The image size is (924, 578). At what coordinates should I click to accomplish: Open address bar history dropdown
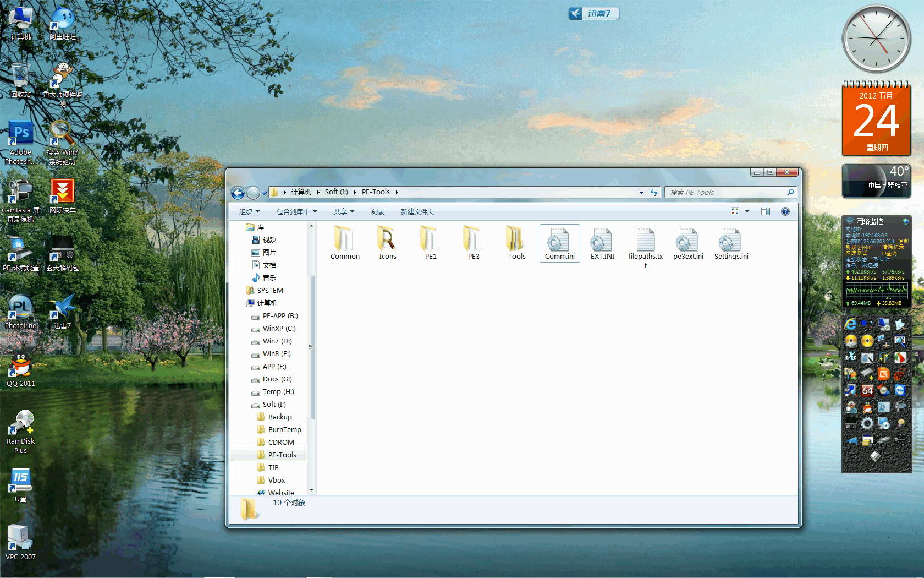pyautogui.click(x=641, y=192)
